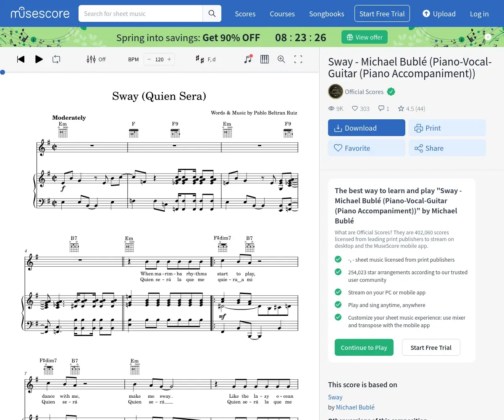This screenshot has height=420, width=504.
Task: Click the View offer button
Action: click(x=365, y=37)
